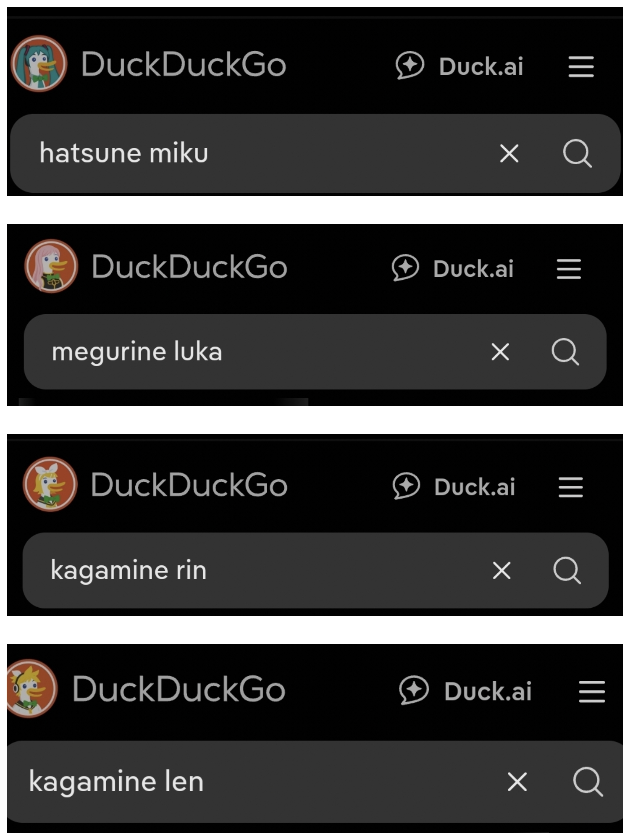Open Duck.ai above the 'kagamine len' search
The image size is (630, 840).
(x=465, y=691)
